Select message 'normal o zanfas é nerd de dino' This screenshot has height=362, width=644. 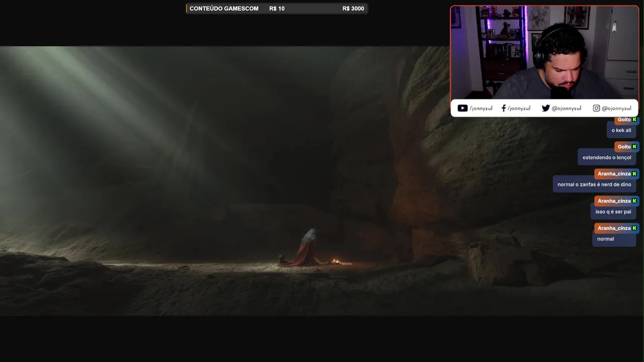[x=594, y=185]
